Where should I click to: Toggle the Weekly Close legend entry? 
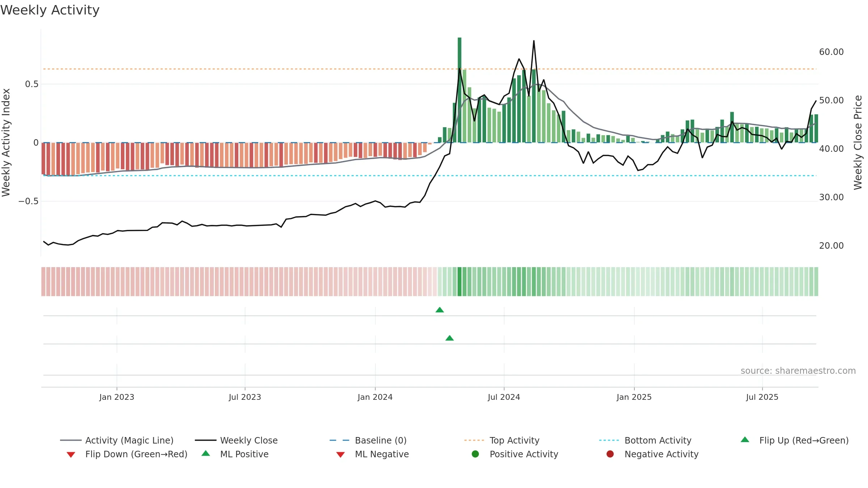(236, 440)
